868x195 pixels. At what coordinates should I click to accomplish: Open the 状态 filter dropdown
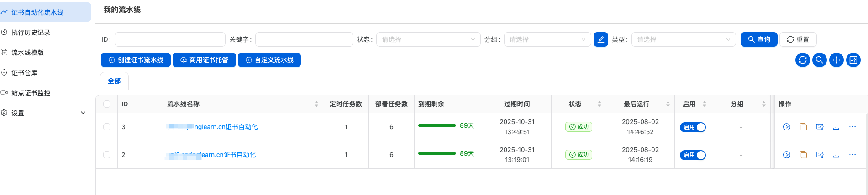click(x=428, y=39)
